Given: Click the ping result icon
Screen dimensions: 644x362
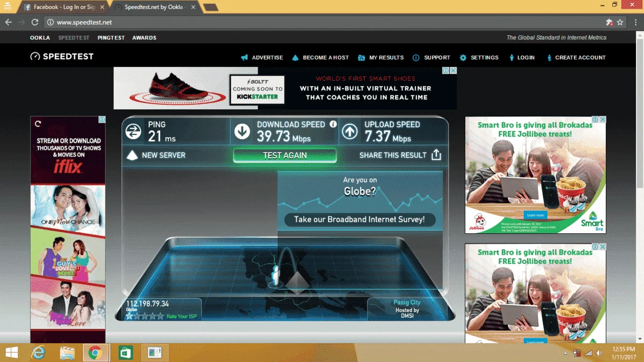Looking at the screenshot, I should (133, 131).
